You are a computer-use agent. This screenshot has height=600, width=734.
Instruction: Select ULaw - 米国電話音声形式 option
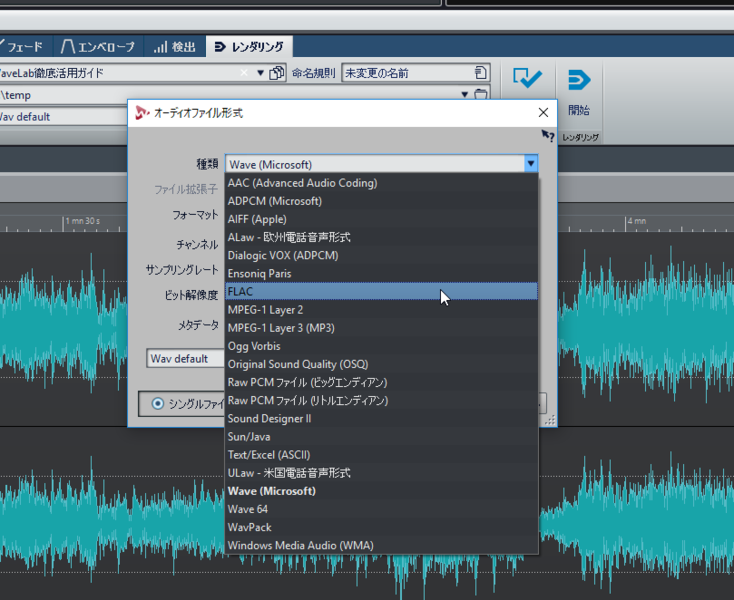[x=381, y=473]
